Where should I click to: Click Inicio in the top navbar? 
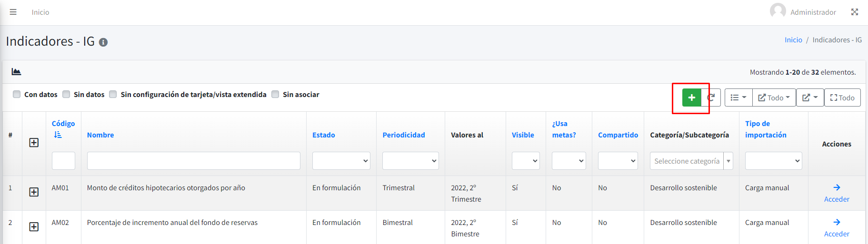(40, 12)
